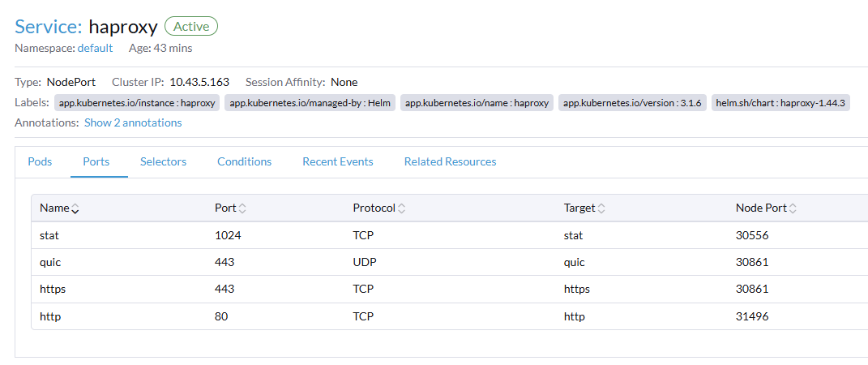This screenshot has height=365, width=868.
Task: Click the helm.sh/chart label tag
Action: 780,103
